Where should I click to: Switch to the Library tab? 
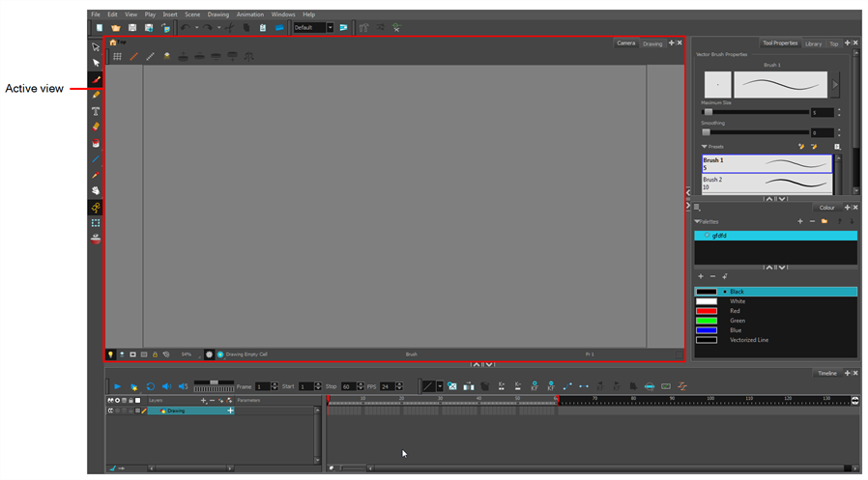pos(813,43)
